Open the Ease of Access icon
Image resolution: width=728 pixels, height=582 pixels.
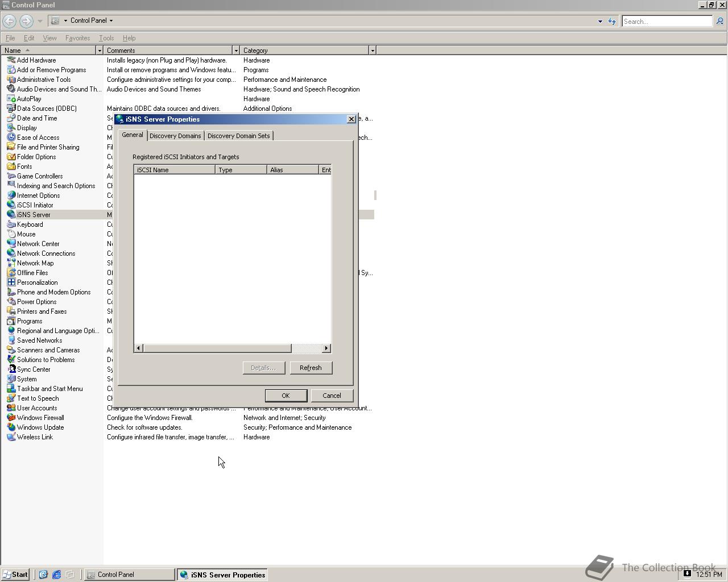click(11, 138)
